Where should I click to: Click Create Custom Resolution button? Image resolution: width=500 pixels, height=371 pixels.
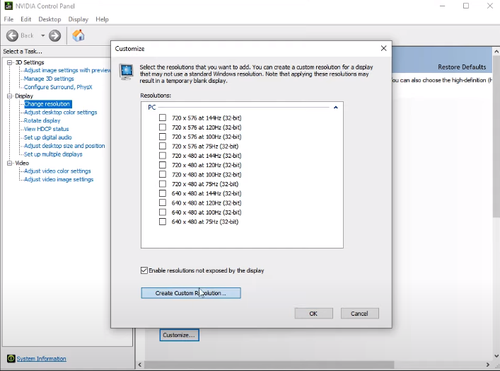pos(191,293)
